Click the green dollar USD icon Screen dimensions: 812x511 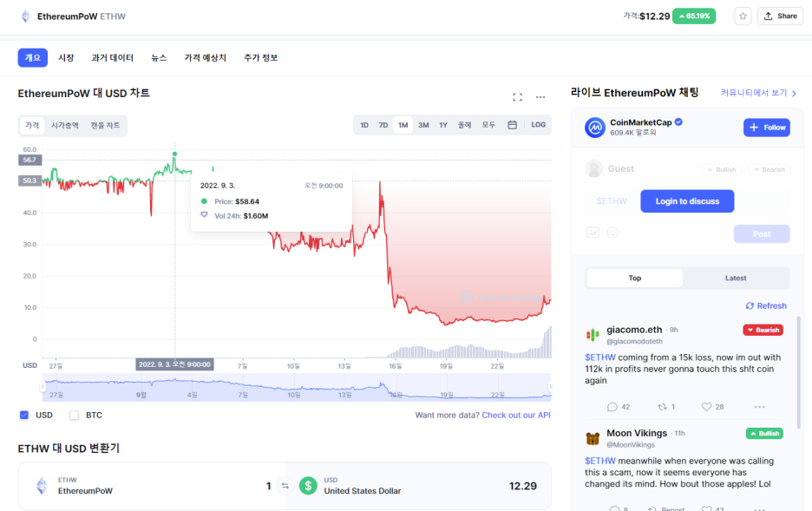tap(308, 486)
